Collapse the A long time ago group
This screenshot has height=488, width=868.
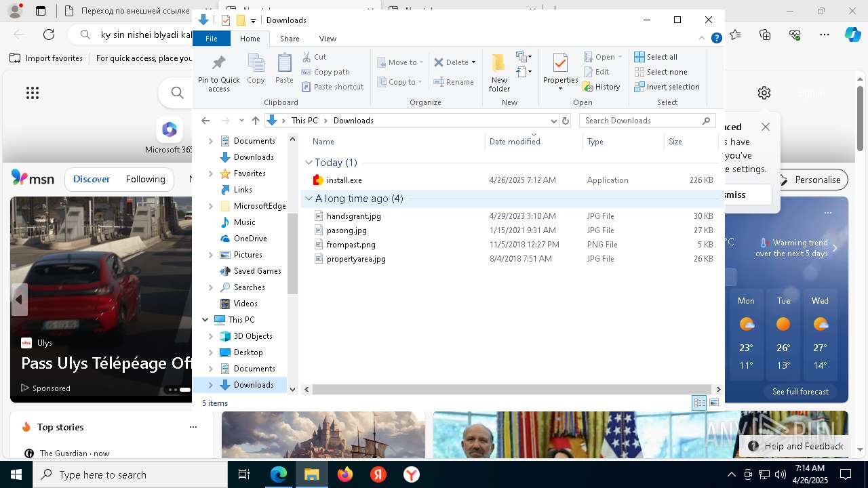pos(309,199)
